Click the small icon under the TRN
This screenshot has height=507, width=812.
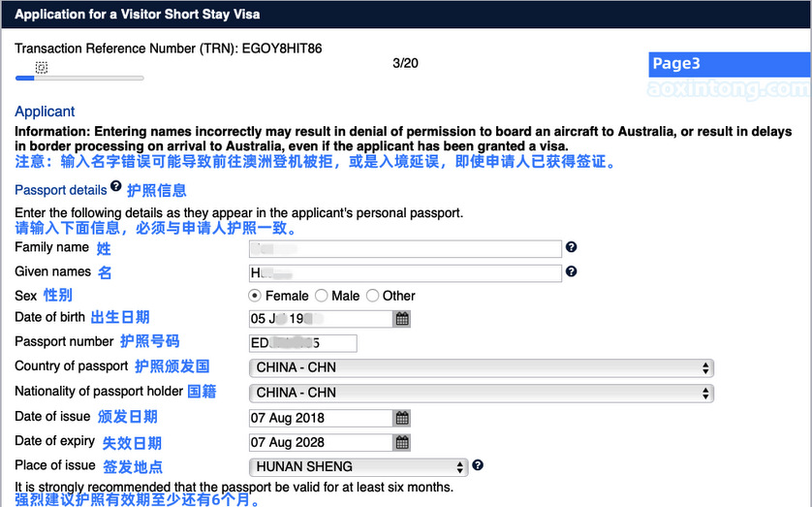[42, 67]
